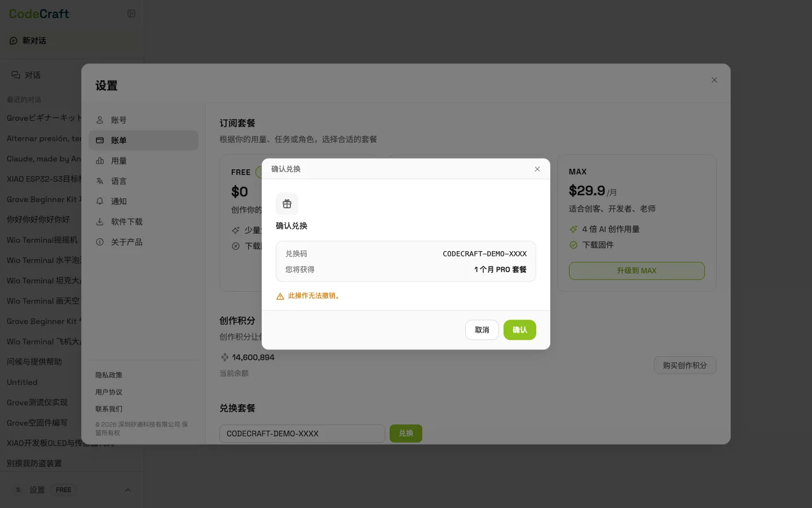Click the 1 个月 PRO 套餐 reward text
The width and height of the screenshot is (812, 508).
pos(500,270)
